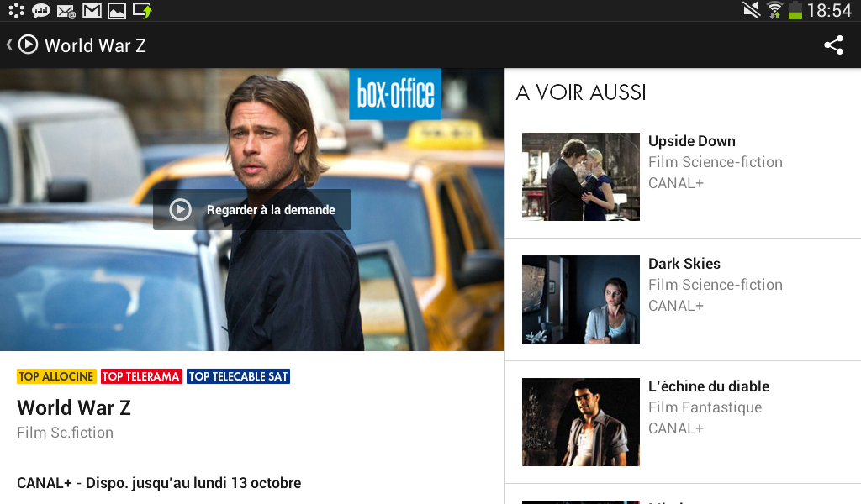861x504 pixels.
Task: Tap the 18:54 clock
Action: click(828, 10)
